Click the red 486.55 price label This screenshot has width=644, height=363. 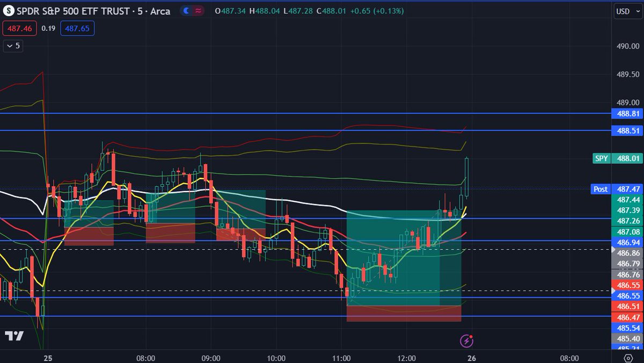[627, 285]
